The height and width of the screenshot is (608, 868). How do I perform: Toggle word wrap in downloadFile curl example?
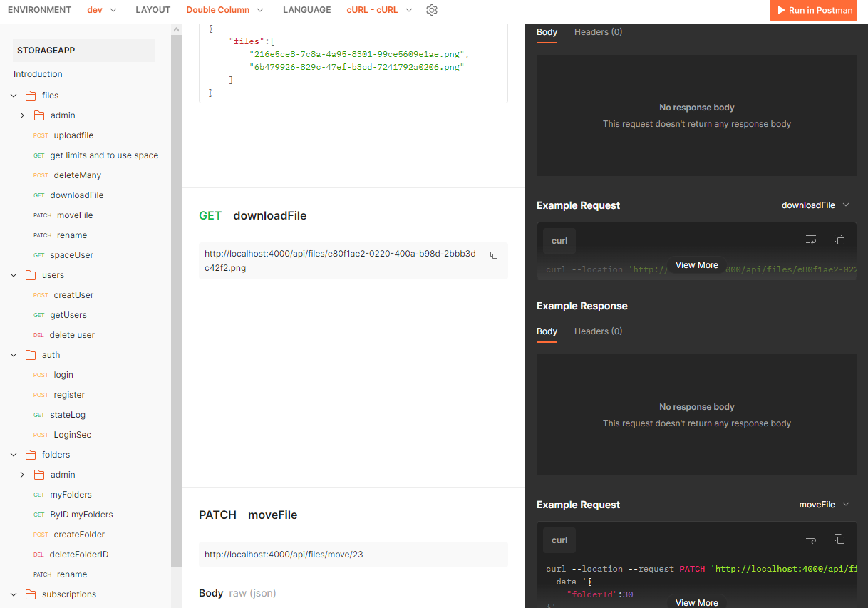point(811,240)
